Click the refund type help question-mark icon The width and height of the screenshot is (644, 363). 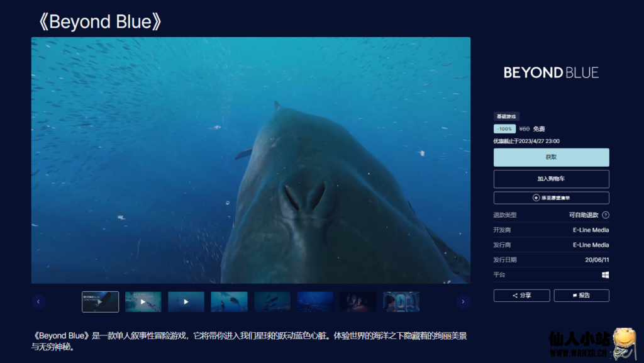(x=606, y=215)
